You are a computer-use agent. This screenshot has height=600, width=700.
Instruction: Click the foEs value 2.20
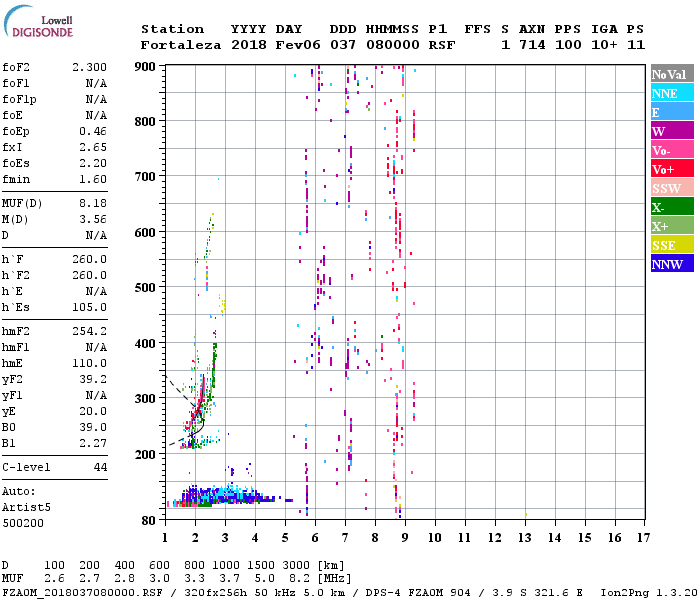tap(93, 163)
